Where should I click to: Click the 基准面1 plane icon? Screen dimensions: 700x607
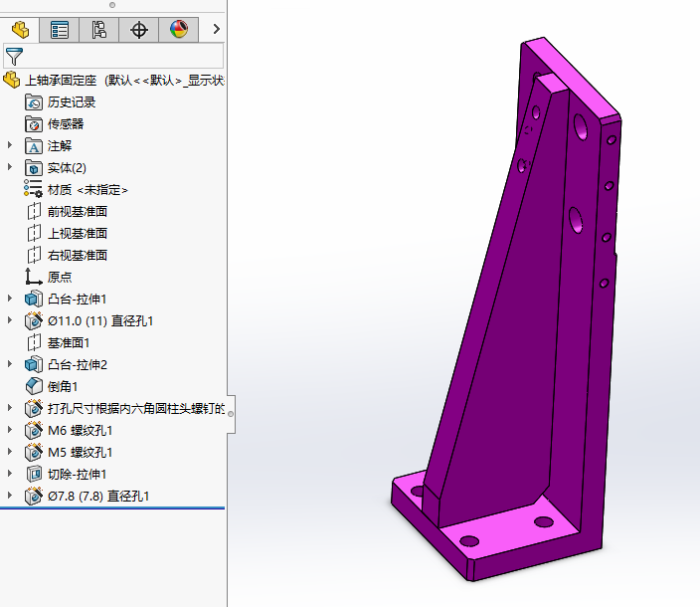coord(34,342)
